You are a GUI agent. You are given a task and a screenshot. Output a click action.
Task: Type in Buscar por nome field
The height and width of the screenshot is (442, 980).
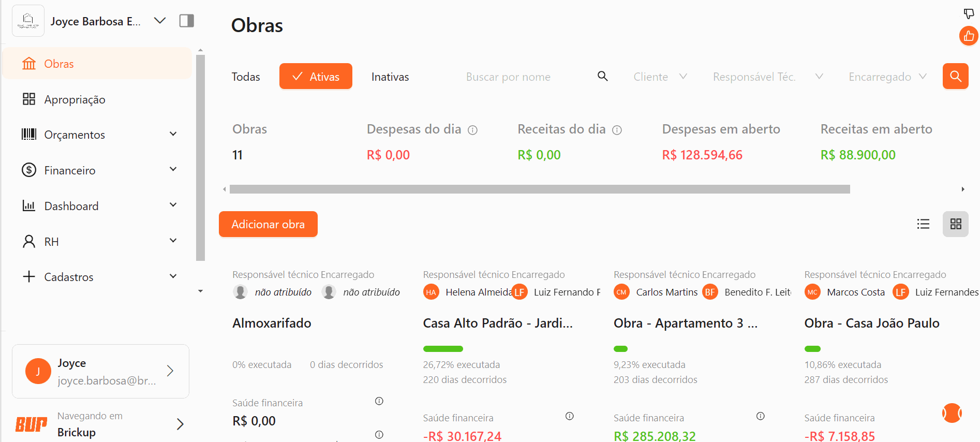pos(528,77)
